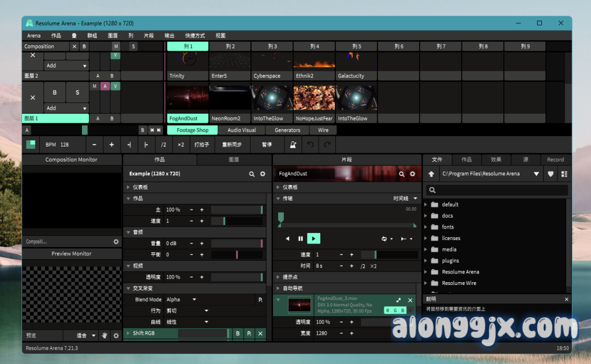Expand the default folder in file browser
Viewport: 591px width, 364px height.
point(427,204)
